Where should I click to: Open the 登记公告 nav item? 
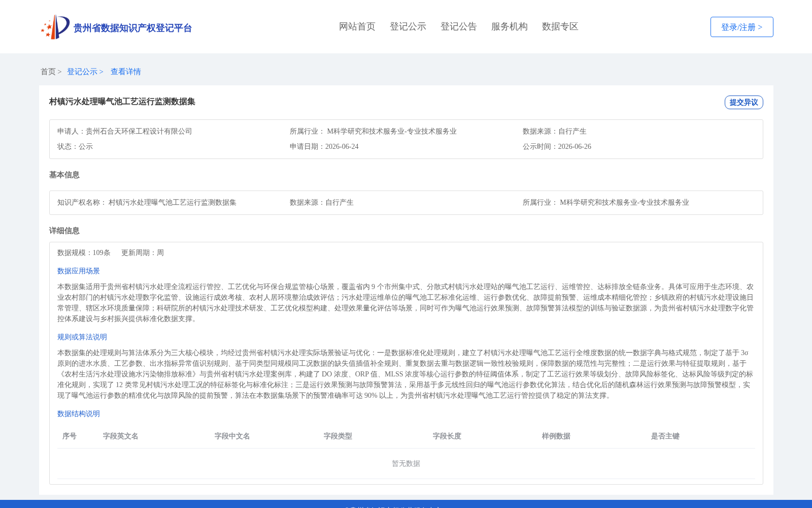click(x=459, y=26)
